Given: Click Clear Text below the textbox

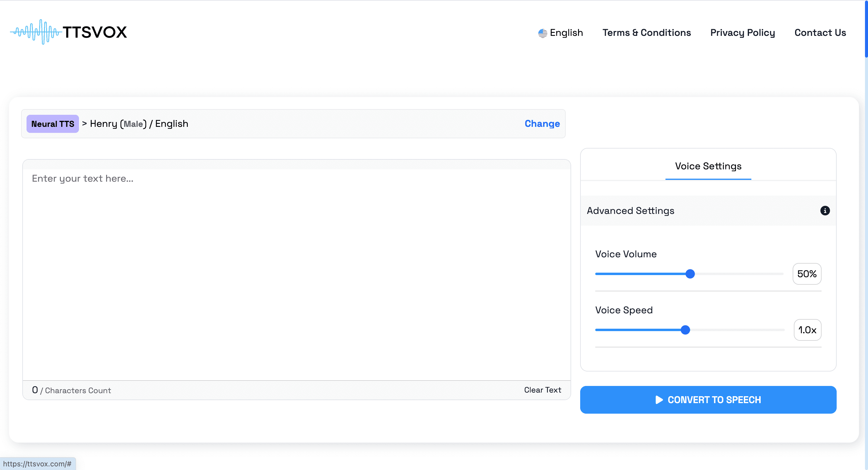Looking at the screenshot, I should pos(542,390).
